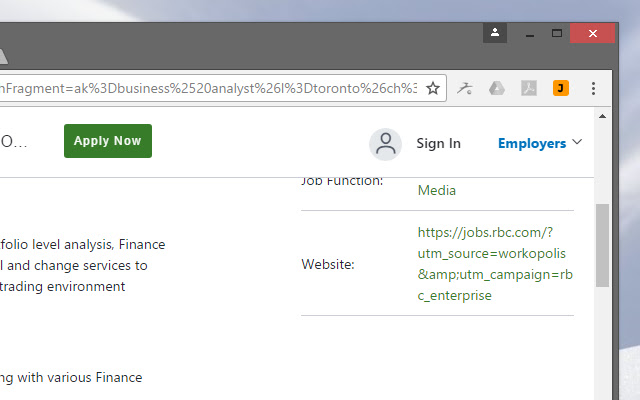Open the Google Drive extension icon

pyautogui.click(x=497, y=88)
